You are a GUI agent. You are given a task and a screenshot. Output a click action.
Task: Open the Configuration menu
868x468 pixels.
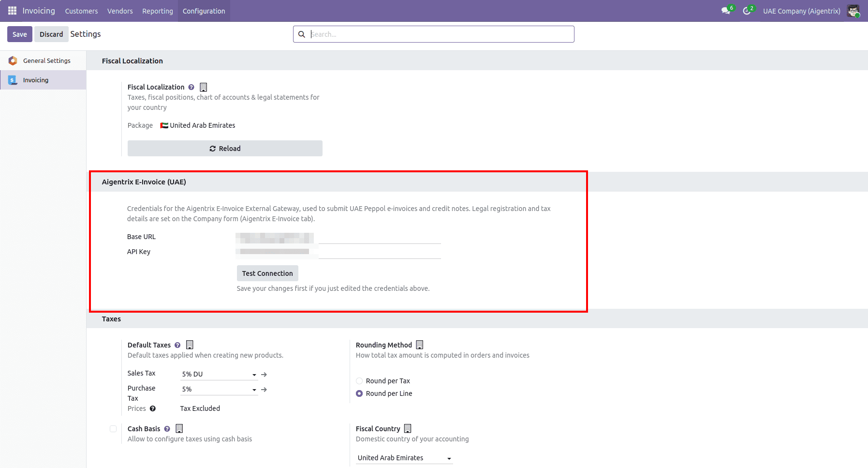[204, 11]
